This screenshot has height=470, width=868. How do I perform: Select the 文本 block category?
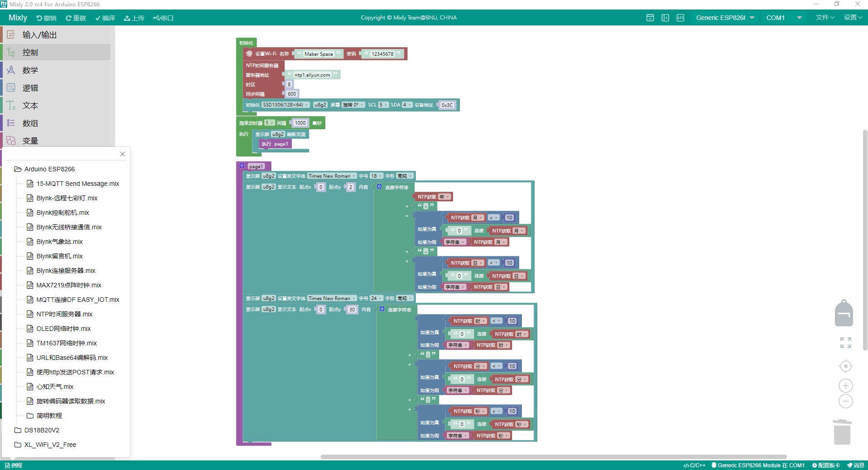(x=56, y=106)
